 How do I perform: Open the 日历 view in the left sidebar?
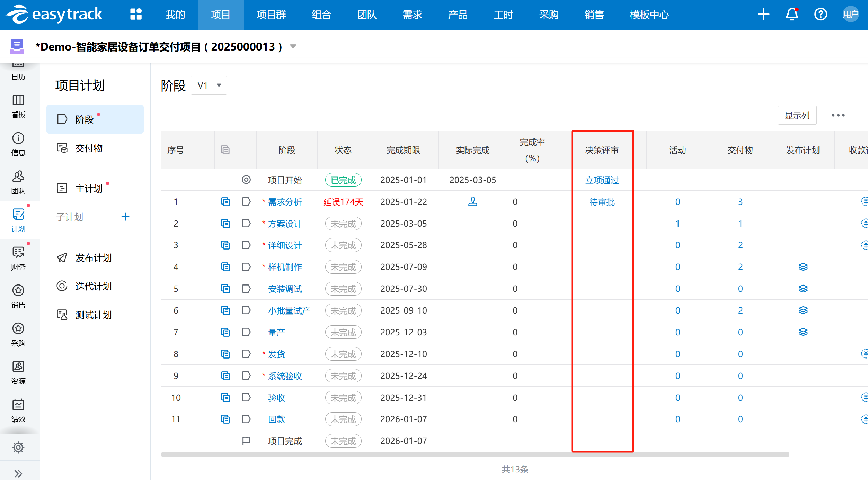(x=18, y=71)
